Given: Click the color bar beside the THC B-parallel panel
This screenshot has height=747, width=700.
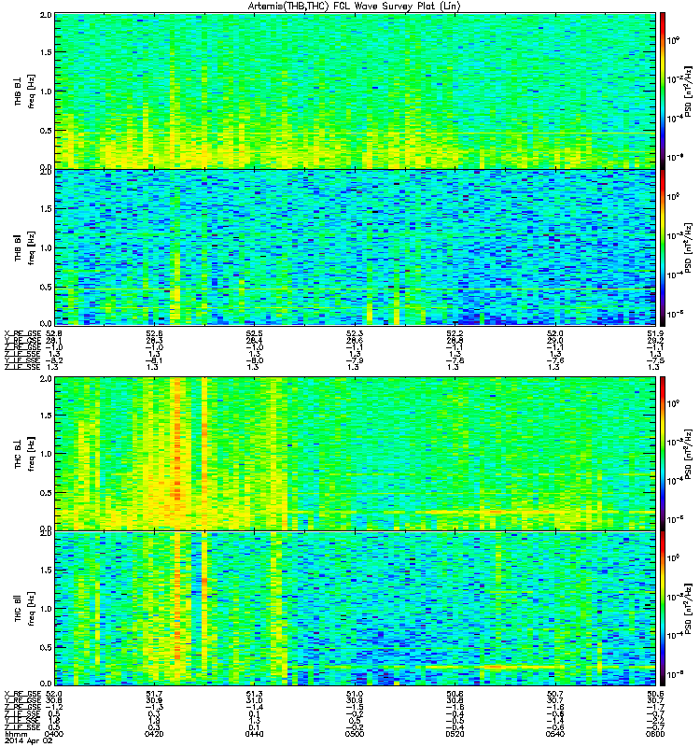Looking at the screenshot, I should 663,609.
